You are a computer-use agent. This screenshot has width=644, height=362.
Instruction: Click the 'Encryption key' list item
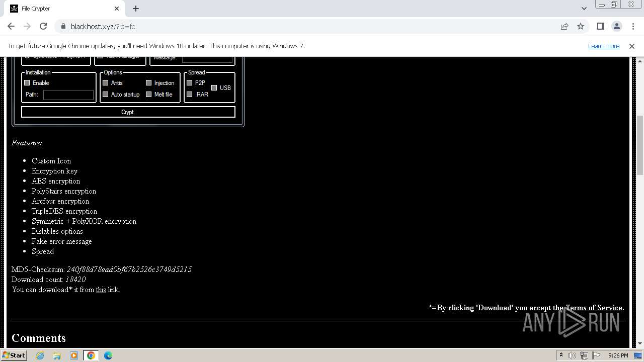coord(55,171)
